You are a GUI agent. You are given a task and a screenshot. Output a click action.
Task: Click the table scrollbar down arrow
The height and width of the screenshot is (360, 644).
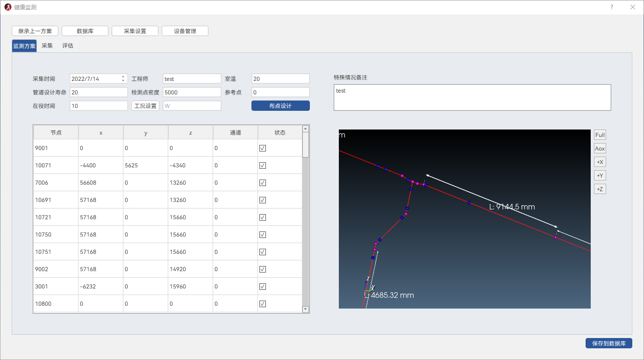pos(306,309)
